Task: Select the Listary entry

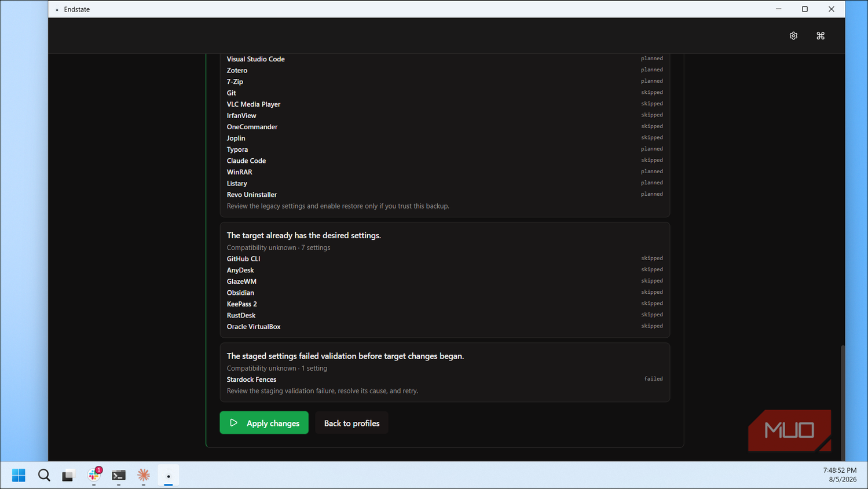Action: tap(445, 183)
